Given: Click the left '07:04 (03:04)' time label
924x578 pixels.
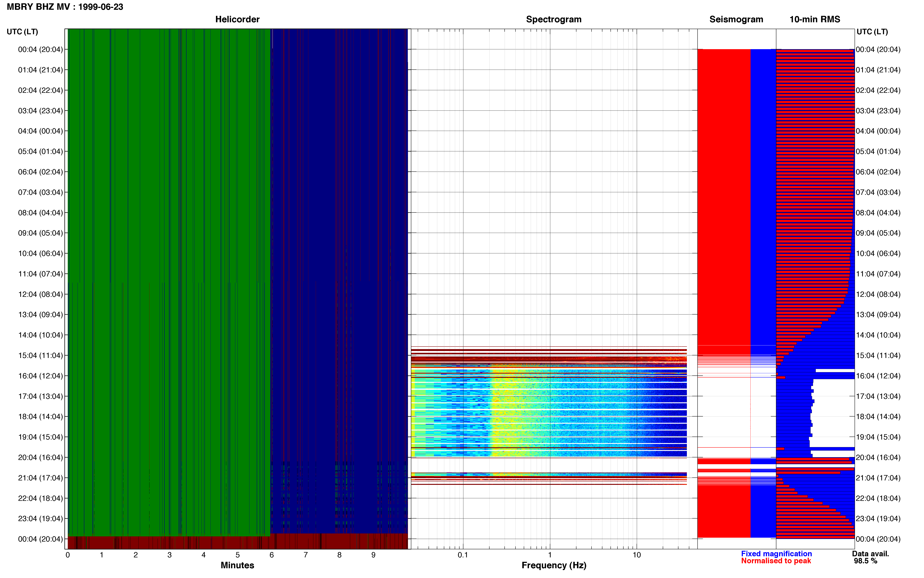Looking at the screenshot, I should tap(41, 192).
